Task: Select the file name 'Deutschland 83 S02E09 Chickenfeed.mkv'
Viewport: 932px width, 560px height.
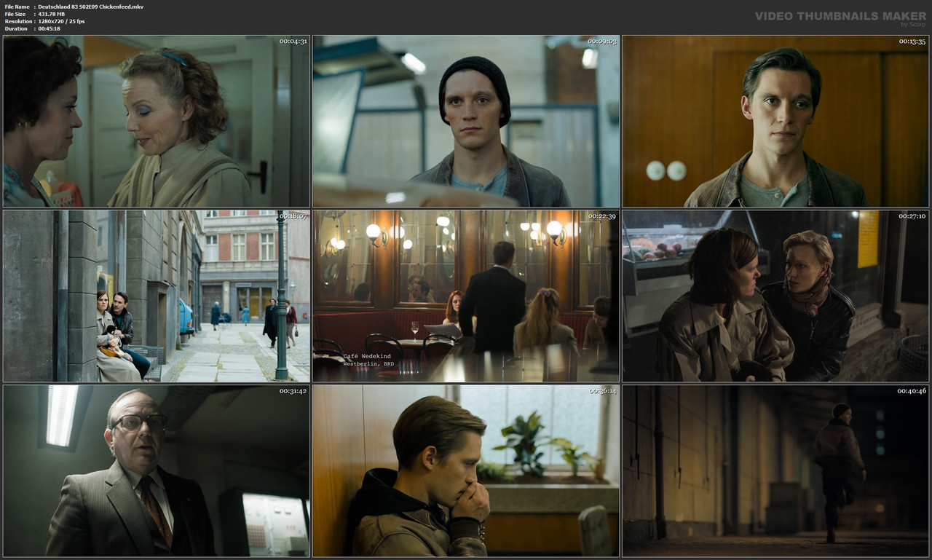Action: point(91,7)
